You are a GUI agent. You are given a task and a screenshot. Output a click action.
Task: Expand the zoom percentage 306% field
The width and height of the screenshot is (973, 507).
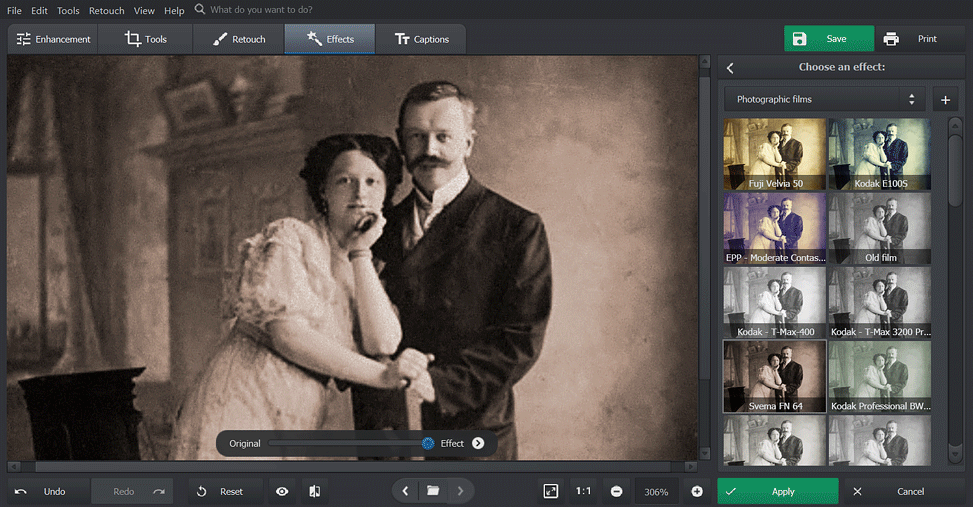tap(656, 492)
